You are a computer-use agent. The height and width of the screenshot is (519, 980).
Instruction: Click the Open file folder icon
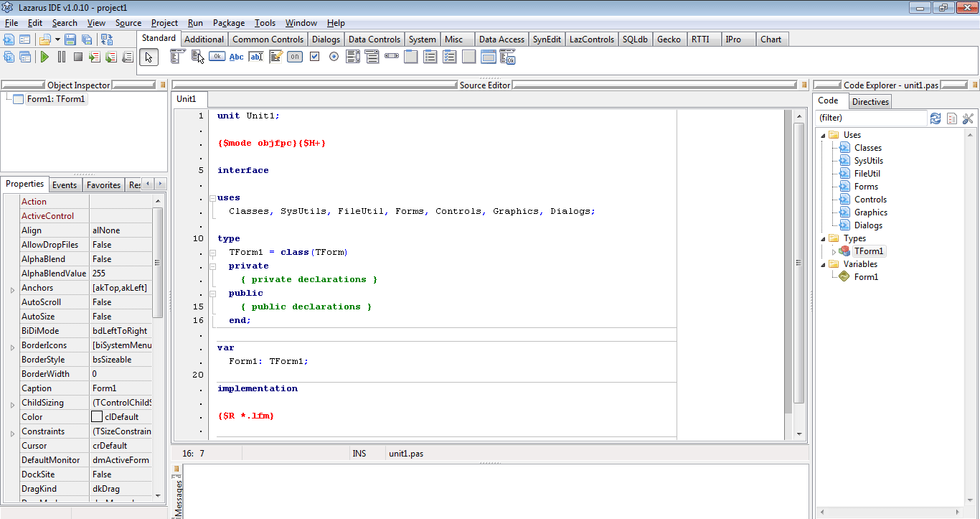tap(45, 39)
